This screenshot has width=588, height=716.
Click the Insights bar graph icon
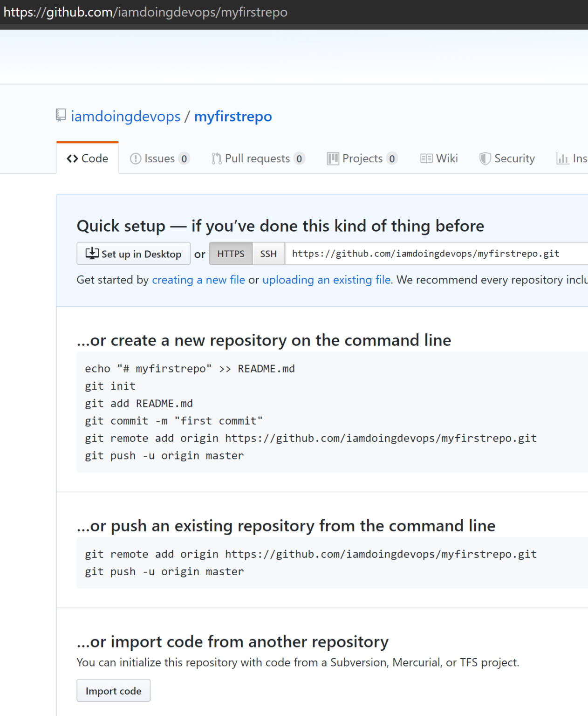point(562,159)
